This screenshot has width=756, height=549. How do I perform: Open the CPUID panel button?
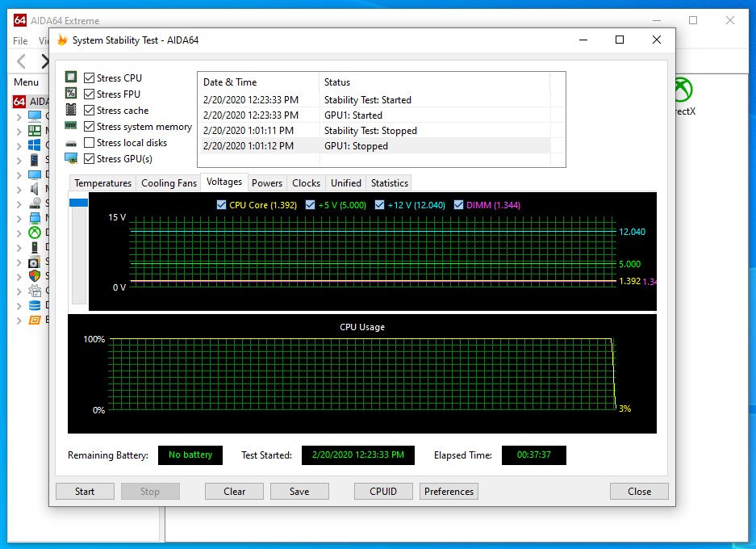[383, 491]
